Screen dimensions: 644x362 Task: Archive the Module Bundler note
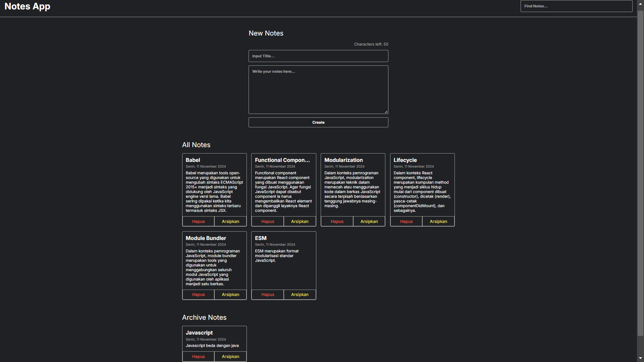[x=230, y=295]
